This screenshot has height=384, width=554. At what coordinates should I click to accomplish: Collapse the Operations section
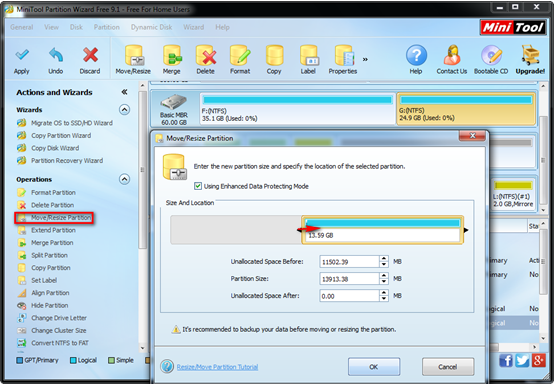[124, 179]
